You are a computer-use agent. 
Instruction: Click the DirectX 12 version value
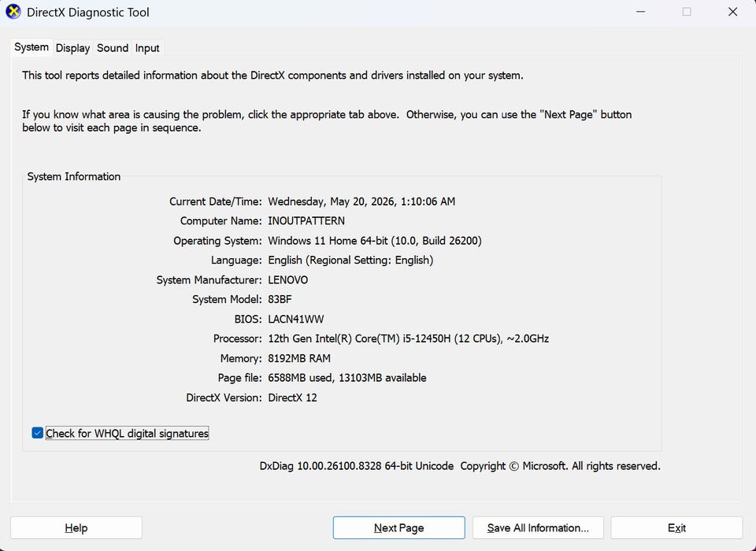coord(292,398)
